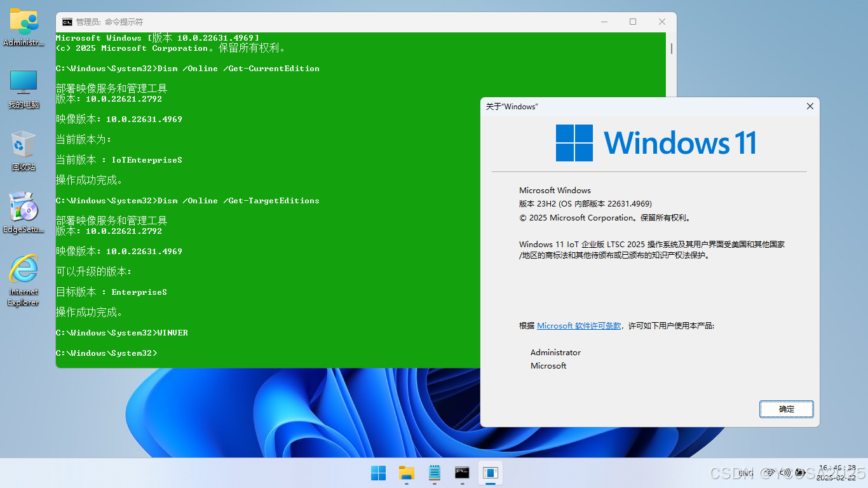This screenshot has height=488, width=868.
Task: Click the 关于"Windows" dialog title
Action: pyautogui.click(x=511, y=107)
